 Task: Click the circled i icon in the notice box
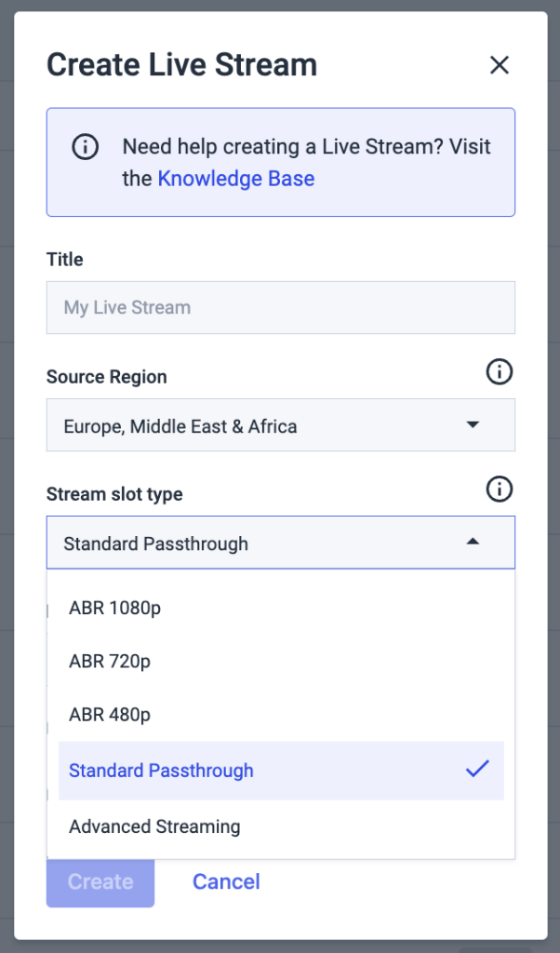pyautogui.click(x=85, y=146)
